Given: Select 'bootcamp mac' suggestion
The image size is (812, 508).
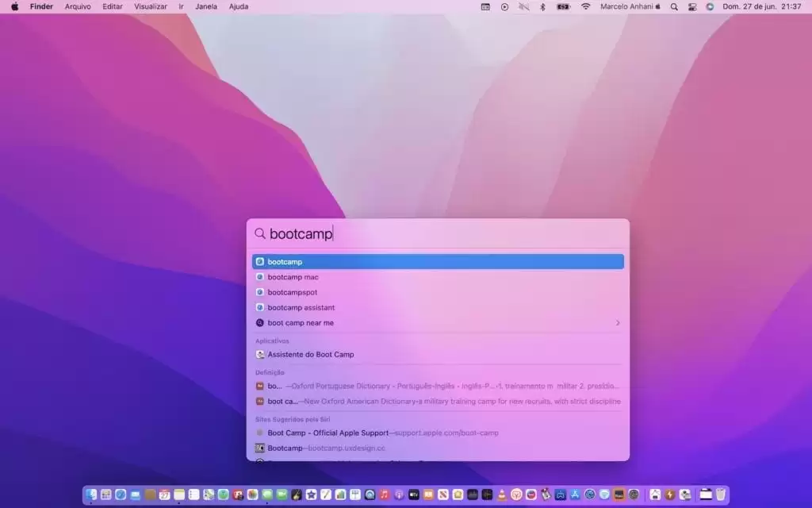Looking at the screenshot, I should [438, 277].
